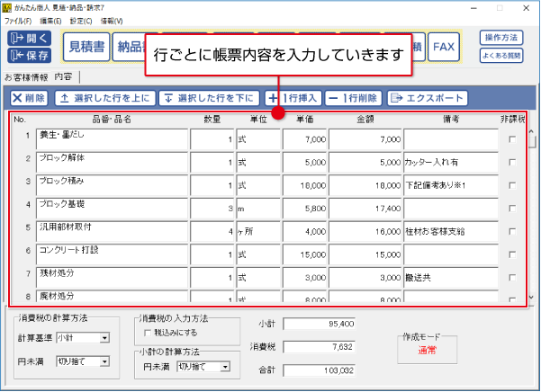Click the FAX button

443,46
